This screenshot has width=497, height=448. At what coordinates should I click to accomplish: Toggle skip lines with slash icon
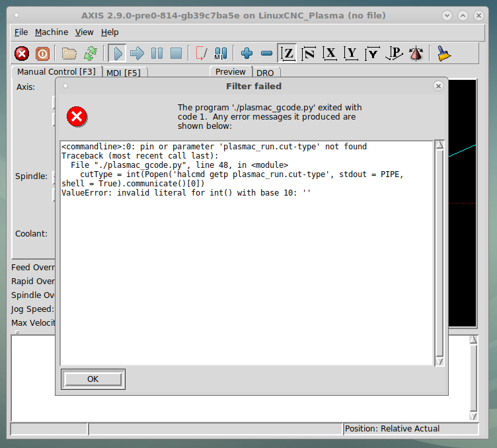point(201,54)
